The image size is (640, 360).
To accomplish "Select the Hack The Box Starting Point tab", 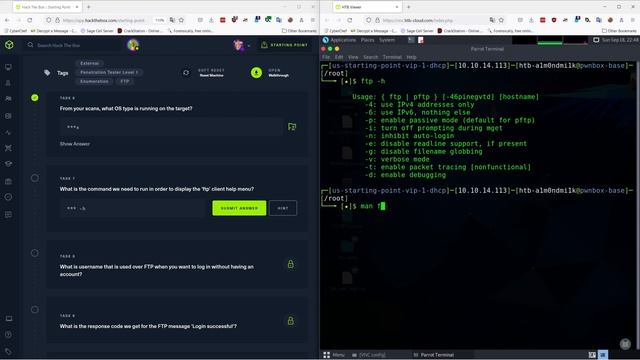I will click(46, 7).
